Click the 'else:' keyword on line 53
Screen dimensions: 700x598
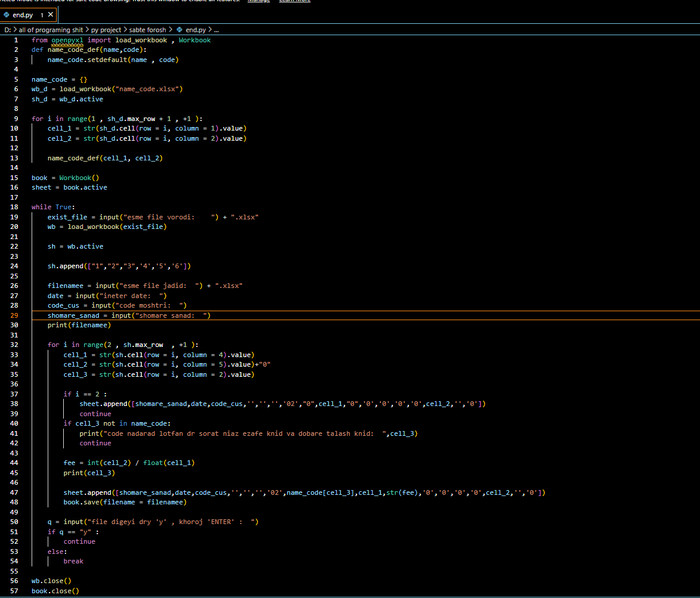[58, 551]
